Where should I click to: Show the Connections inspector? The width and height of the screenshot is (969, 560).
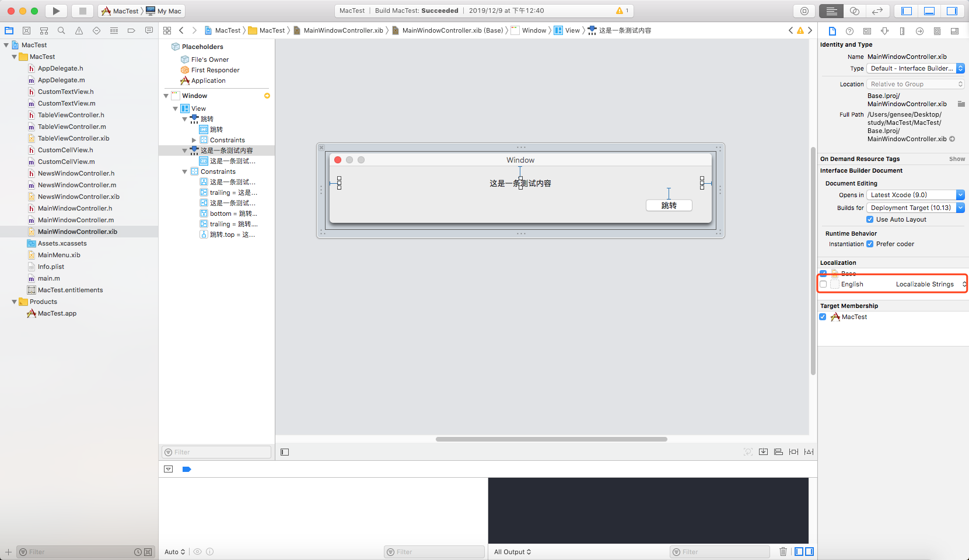pos(920,31)
